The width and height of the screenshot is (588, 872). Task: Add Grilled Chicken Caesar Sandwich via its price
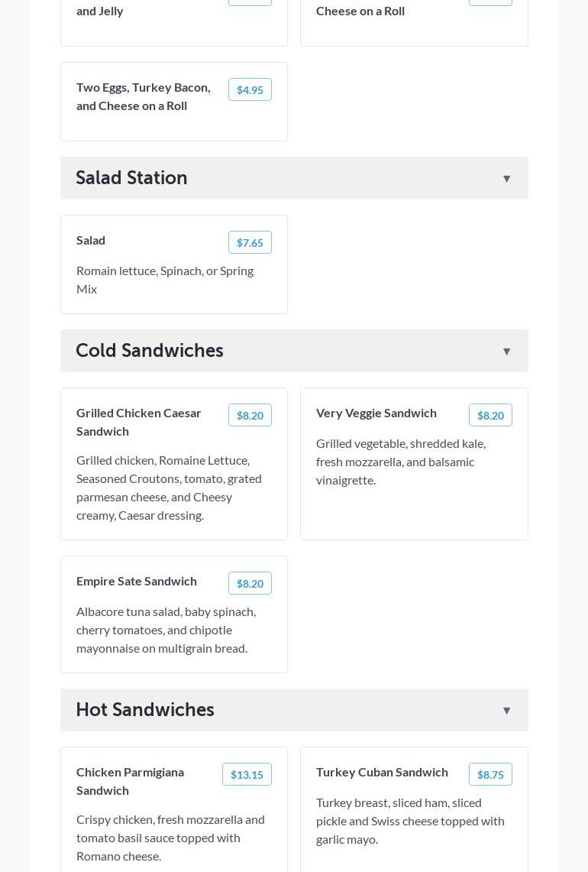pos(250,416)
